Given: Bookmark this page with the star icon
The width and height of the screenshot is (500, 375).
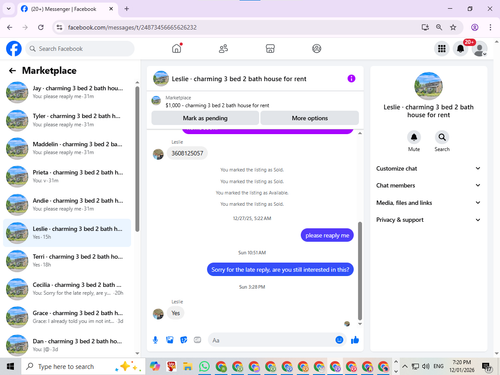Looking at the screenshot, I should (x=453, y=27).
